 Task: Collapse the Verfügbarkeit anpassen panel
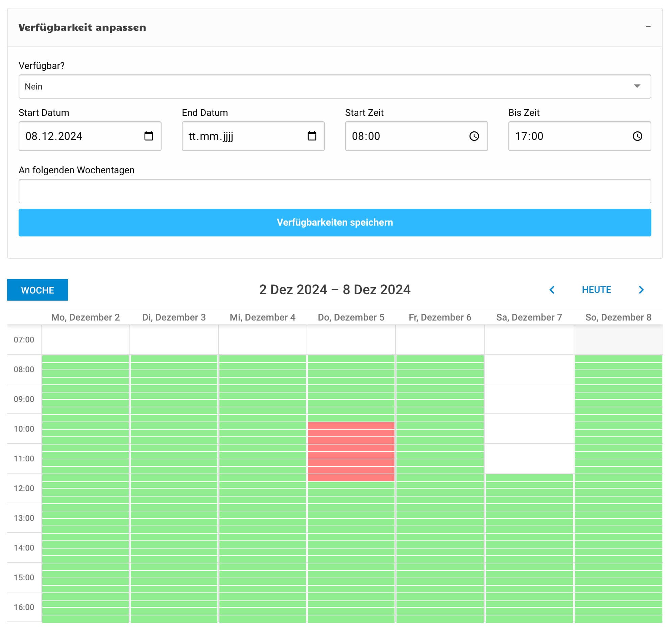coord(648,26)
